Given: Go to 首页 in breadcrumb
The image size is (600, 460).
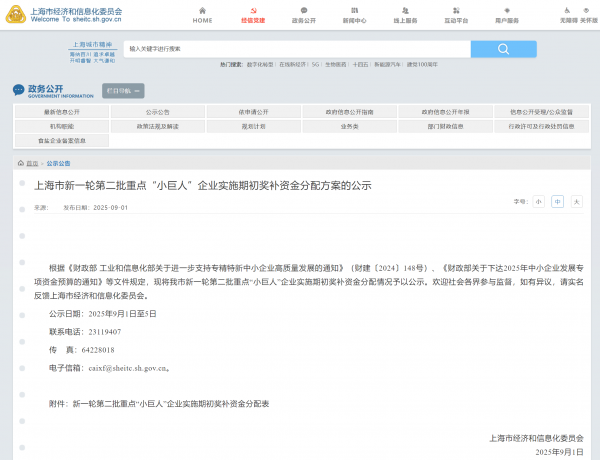Looking at the screenshot, I should coord(32,162).
